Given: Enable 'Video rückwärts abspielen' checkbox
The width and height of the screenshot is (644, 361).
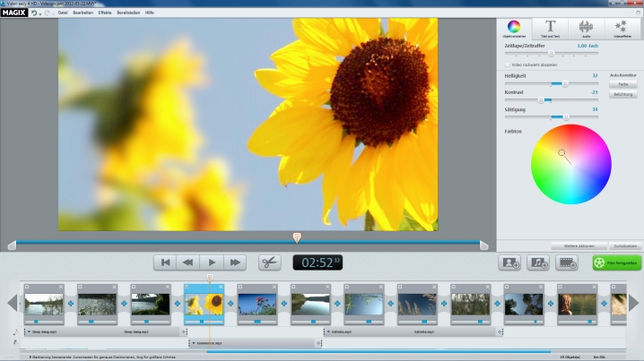Looking at the screenshot, I should (x=508, y=64).
